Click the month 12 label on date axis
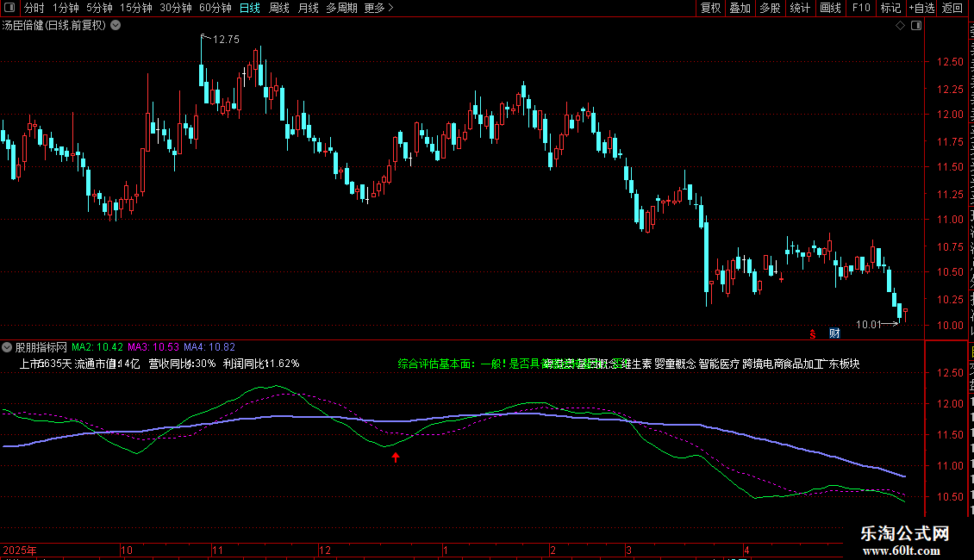Viewport: 974px width, 560px height. coord(325,550)
